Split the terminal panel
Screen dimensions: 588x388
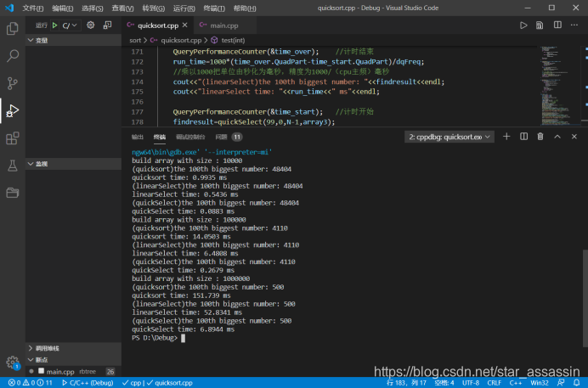coord(524,137)
